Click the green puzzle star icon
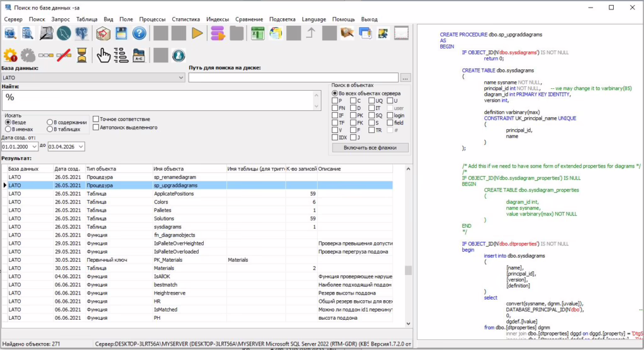The width and height of the screenshot is (644, 350). coord(383,33)
